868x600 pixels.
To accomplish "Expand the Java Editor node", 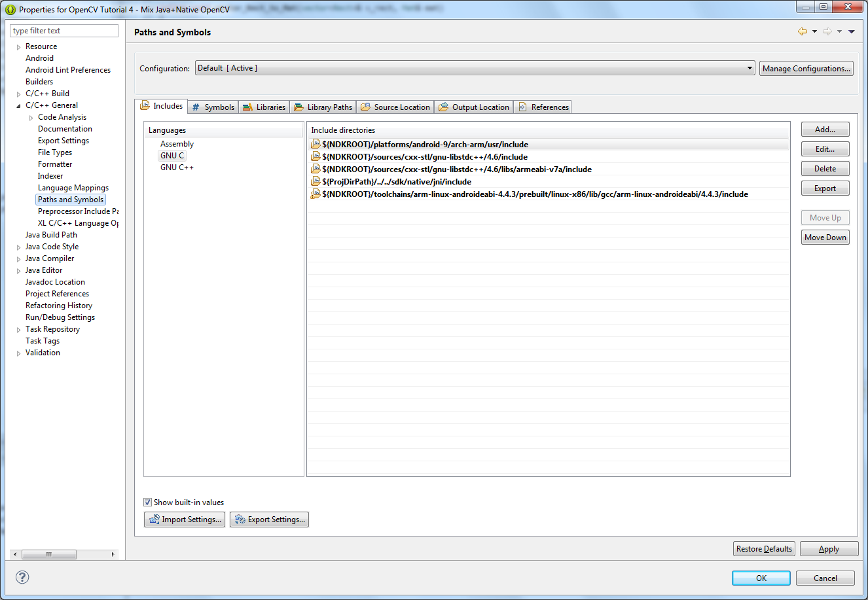I will point(18,271).
